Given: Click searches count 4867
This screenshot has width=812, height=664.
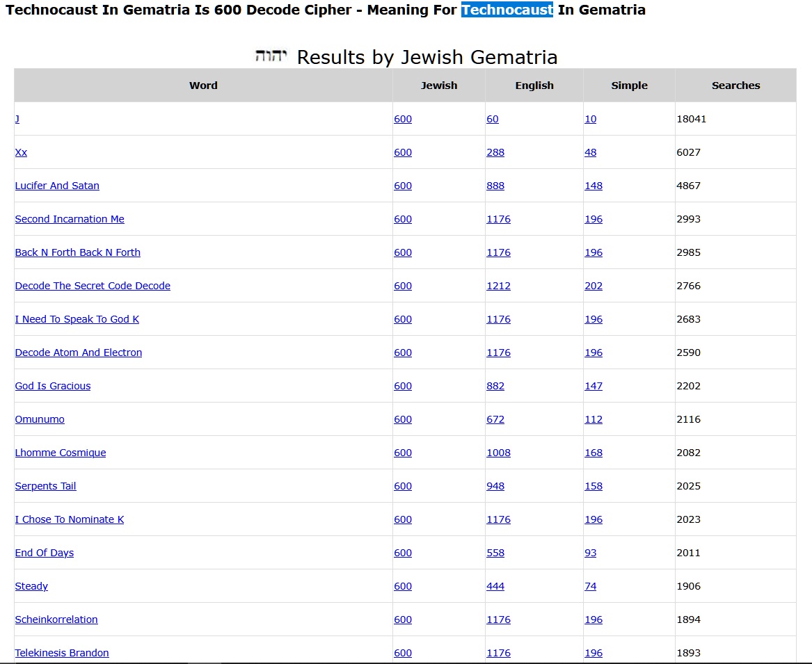Looking at the screenshot, I should click(688, 186).
